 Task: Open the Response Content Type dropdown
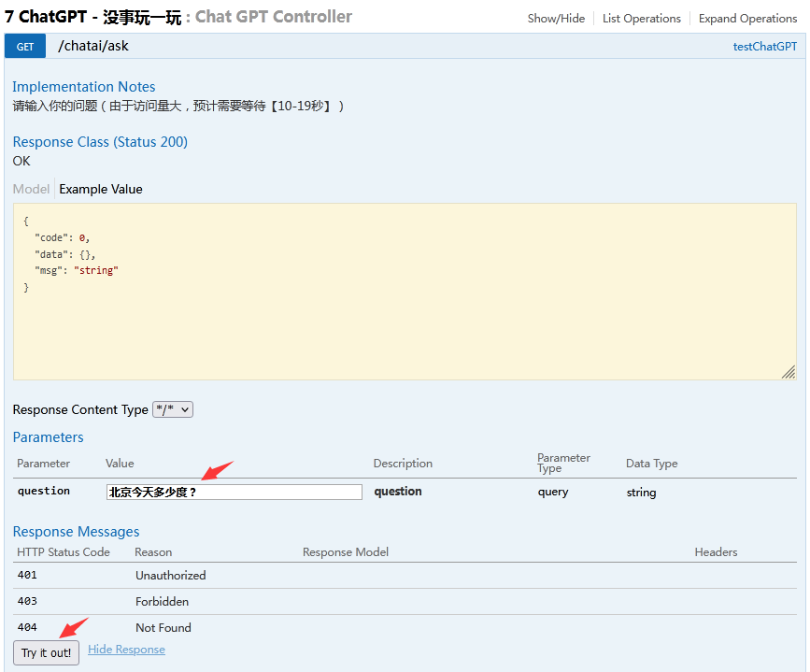(x=173, y=409)
